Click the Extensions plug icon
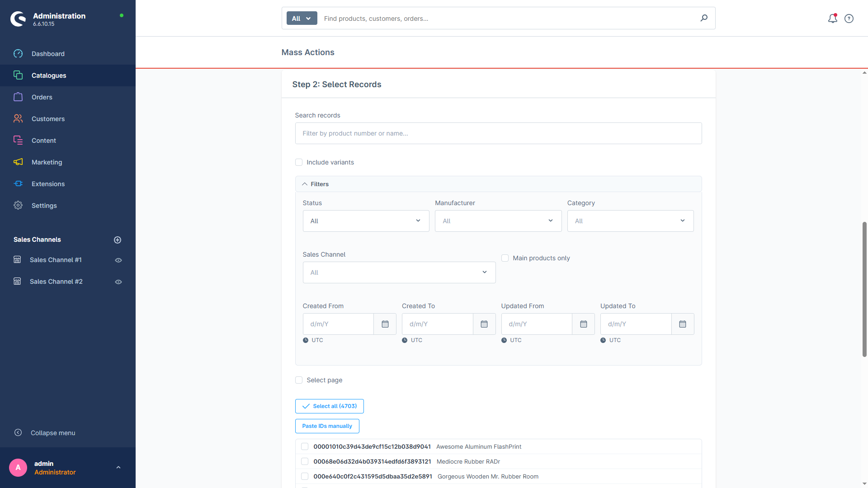The width and height of the screenshot is (868, 488). coord(18,184)
